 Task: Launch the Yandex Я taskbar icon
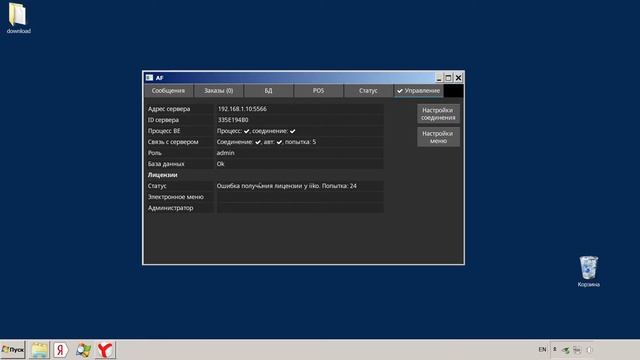(x=61, y=350)
